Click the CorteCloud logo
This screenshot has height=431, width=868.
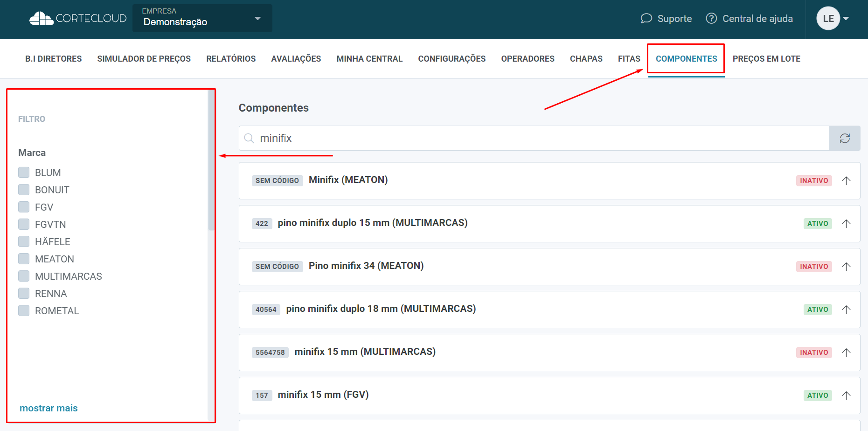(78, 19)
